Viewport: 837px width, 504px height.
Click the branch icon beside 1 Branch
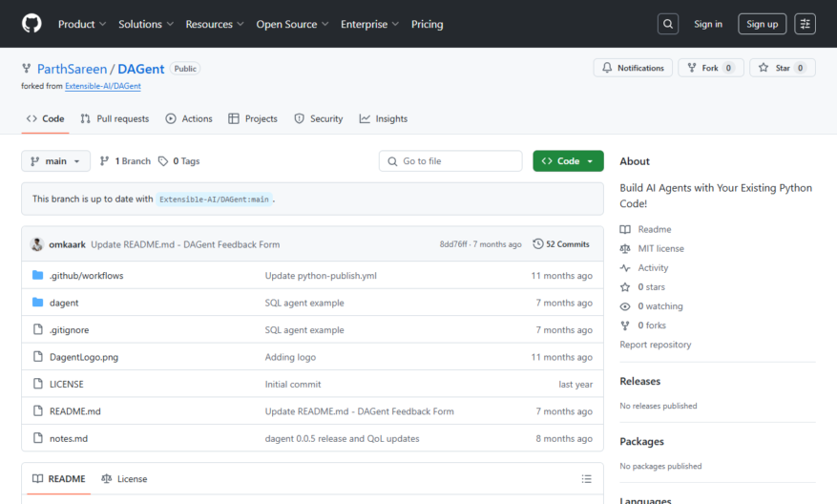pos(105,161)
